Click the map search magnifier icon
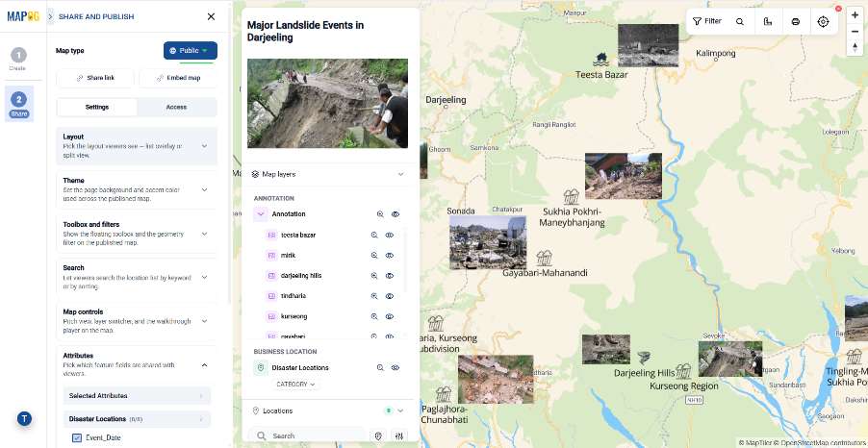 pos(740,21)
